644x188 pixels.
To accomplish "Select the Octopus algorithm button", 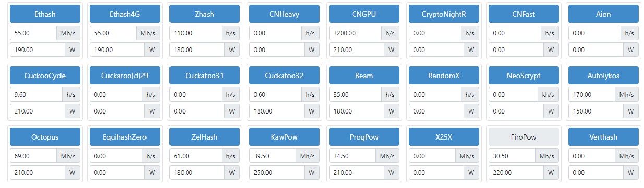I will pyautogui.click(x=45, y=137).
